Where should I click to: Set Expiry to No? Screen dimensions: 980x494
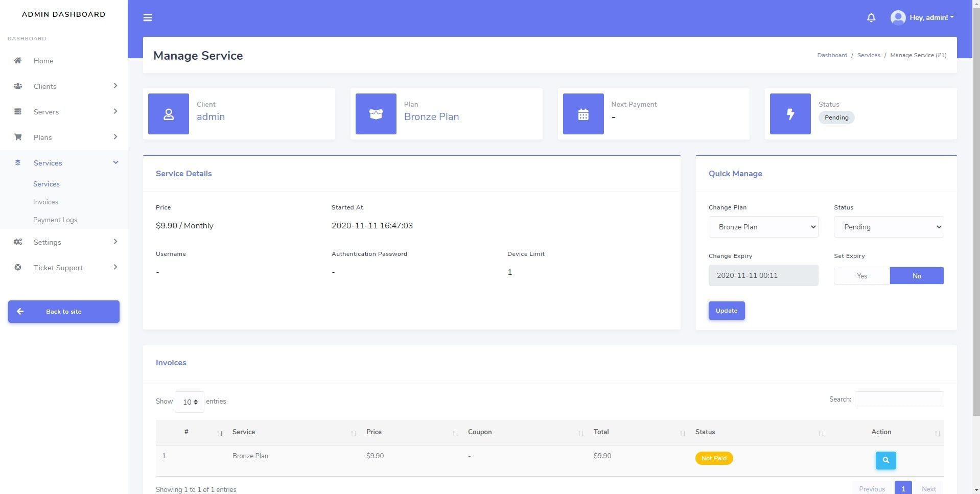coord(917,276)
